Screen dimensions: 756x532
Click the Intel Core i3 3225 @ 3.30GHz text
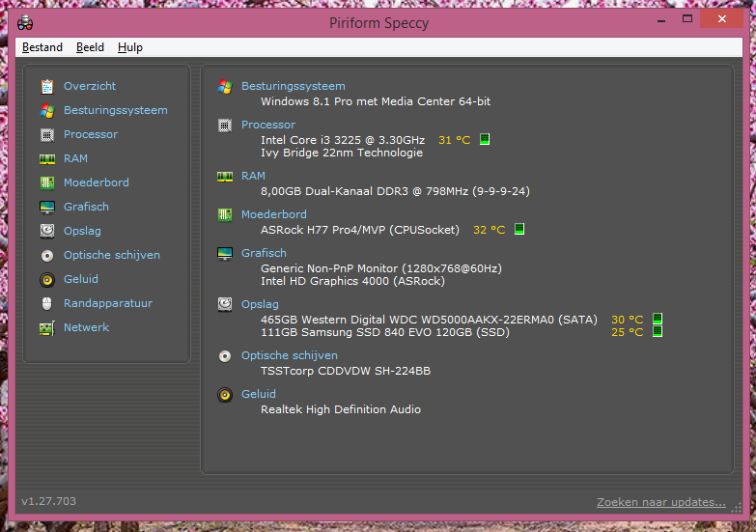point(343,140)
